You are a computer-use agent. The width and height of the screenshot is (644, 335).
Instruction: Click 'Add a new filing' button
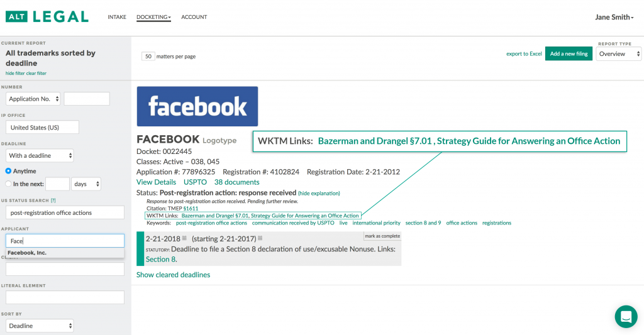569,54
